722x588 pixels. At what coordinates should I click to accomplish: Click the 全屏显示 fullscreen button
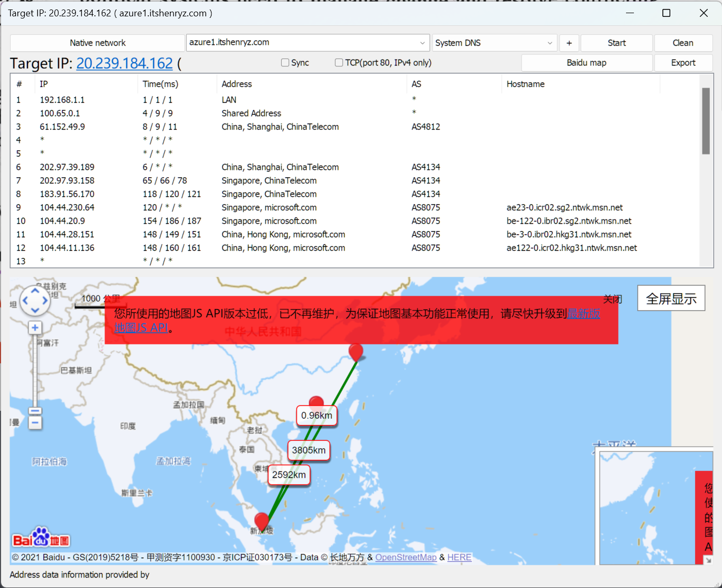click(x=671, y=298)
